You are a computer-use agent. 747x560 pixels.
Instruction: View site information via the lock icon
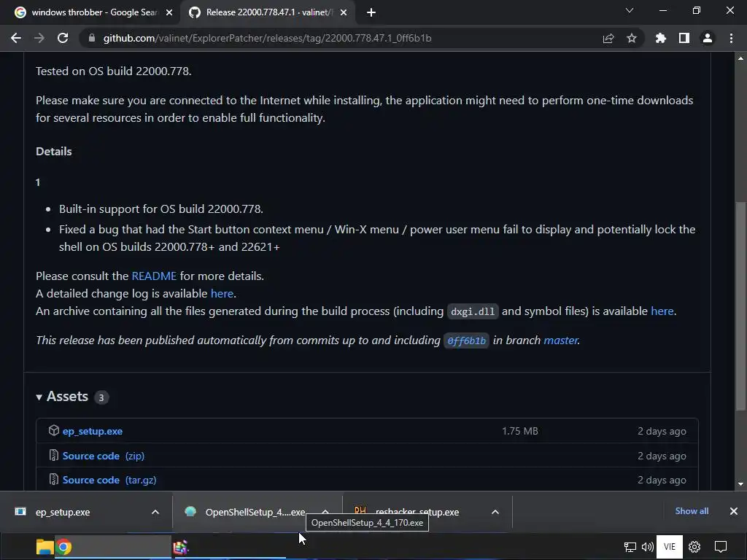coord(91,38)
